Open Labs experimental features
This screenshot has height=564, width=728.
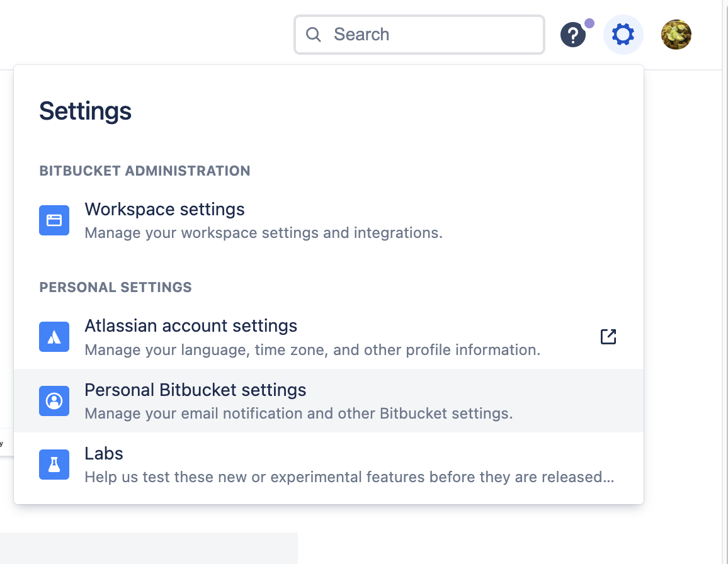[329, 465]
